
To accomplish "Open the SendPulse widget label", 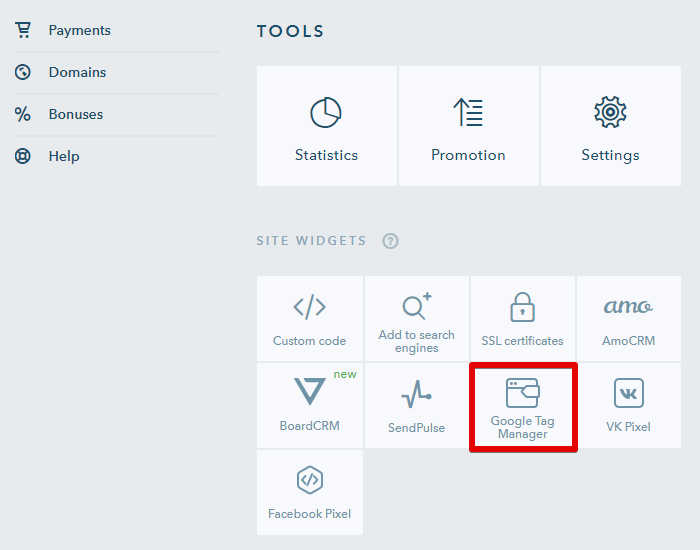I will pos(417,428).
